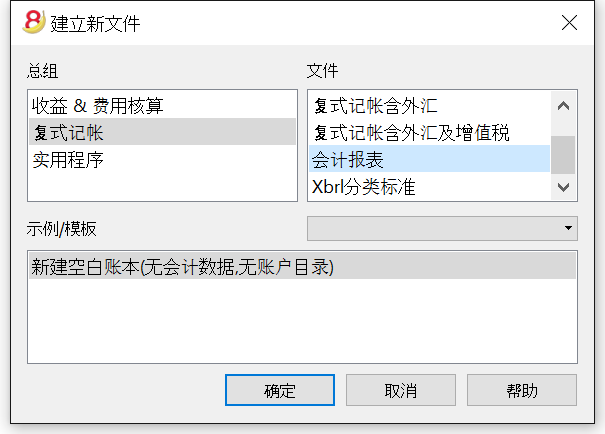Image resolution: width=605 pixels, height=434 pixels.
Task: Confirm with the 确定 button
Action: (x=280, y=390)
